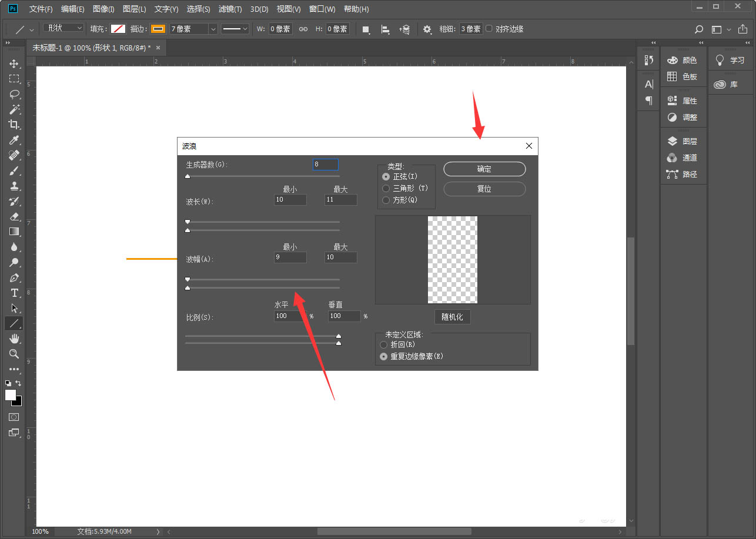
Task: Expand the stroke width 7像素 dropdown
Action: [x=213, y=29]
